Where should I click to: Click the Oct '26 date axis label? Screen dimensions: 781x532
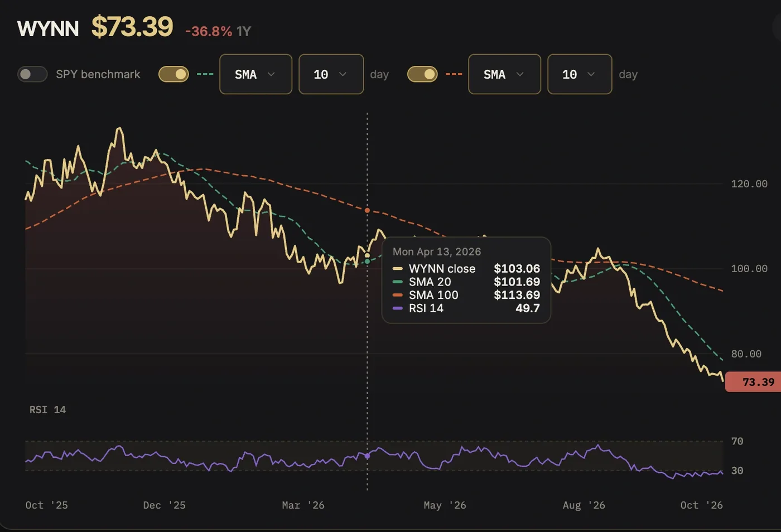click(x=701, y=505)
